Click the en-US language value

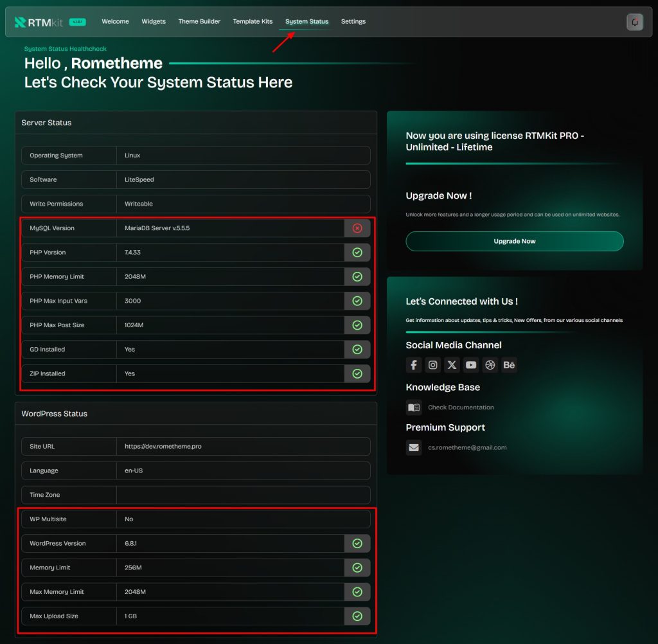134,470
